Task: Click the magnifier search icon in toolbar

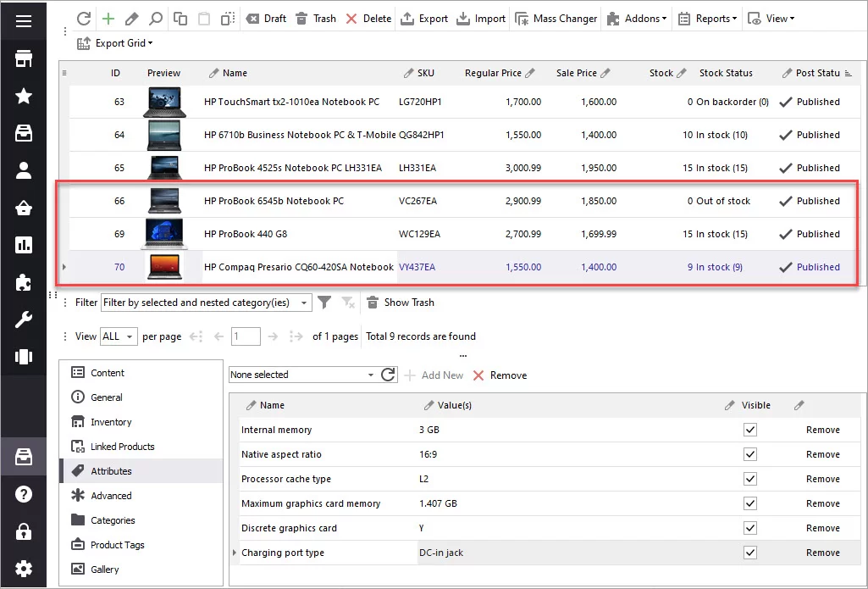Action: (x=156, y=19)
